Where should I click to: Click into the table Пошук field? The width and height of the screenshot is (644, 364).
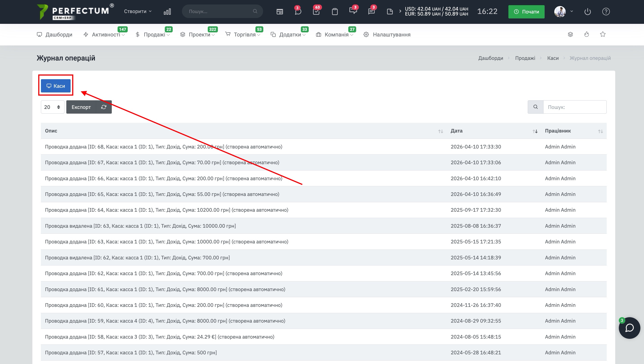(x=575, y=107)
